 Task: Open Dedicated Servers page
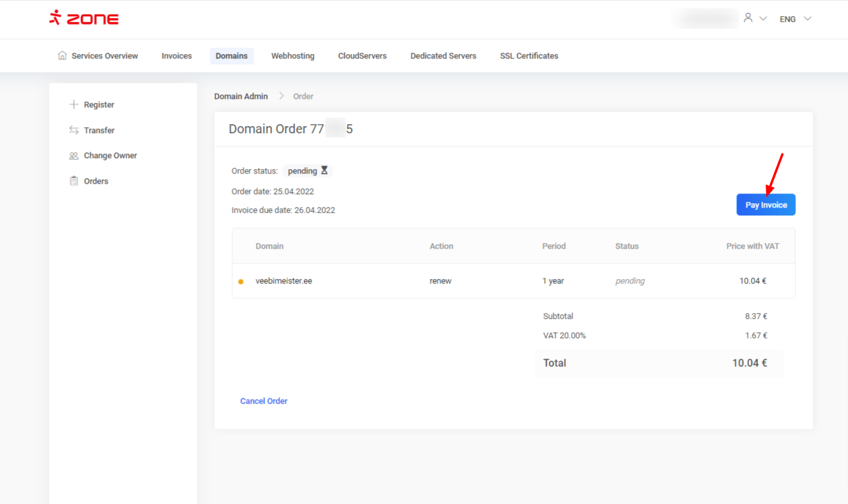(443, 56)
